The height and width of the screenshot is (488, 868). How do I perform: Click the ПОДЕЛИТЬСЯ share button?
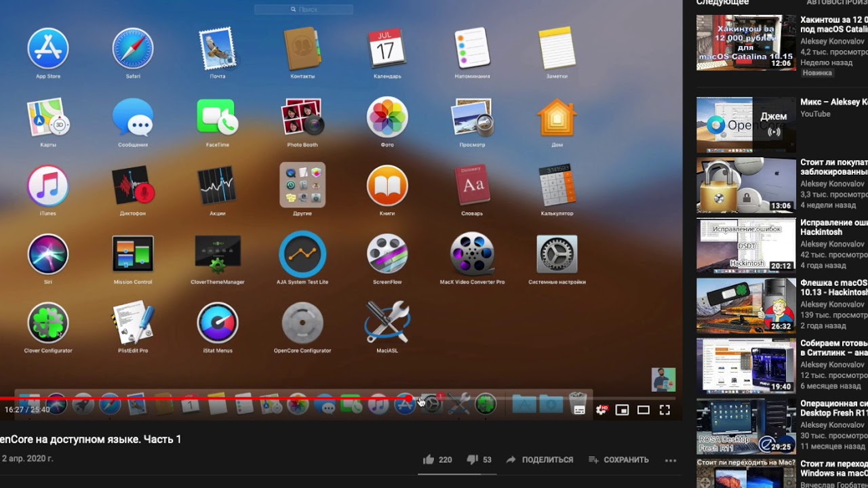click(x=540, y=460)
